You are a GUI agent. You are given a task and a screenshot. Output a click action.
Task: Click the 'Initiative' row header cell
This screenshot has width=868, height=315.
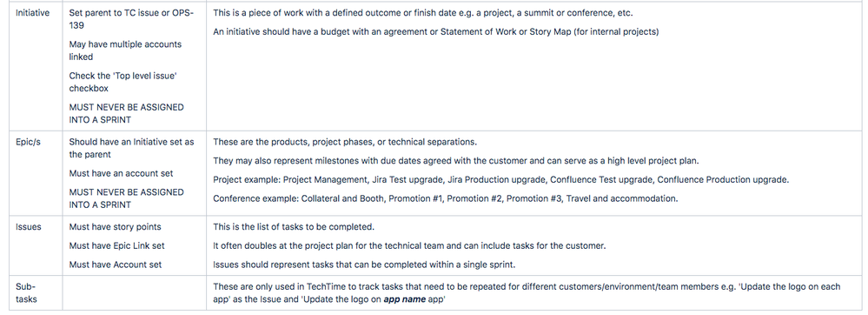36,66
